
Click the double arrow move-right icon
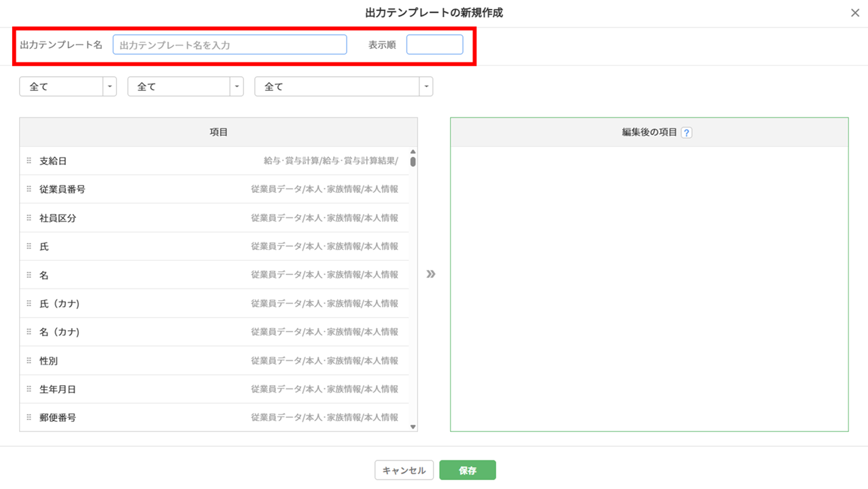point(431,274)
